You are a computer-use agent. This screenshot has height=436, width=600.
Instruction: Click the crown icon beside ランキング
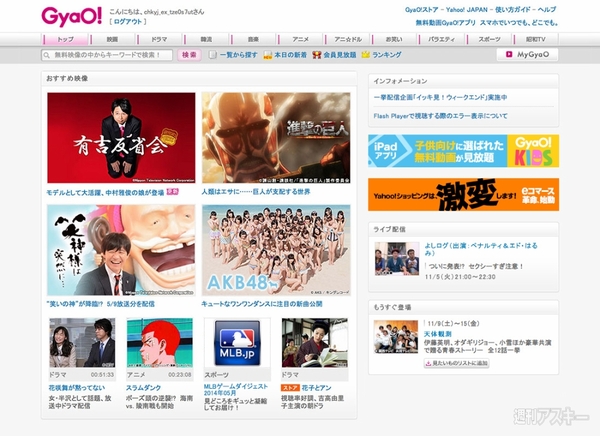[x=366, y=55]
